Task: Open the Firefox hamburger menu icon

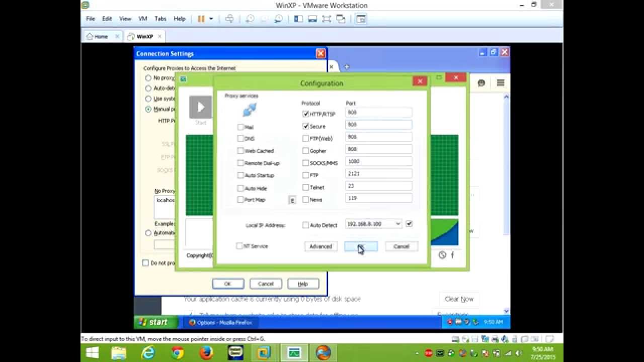Action: [501, 83]
